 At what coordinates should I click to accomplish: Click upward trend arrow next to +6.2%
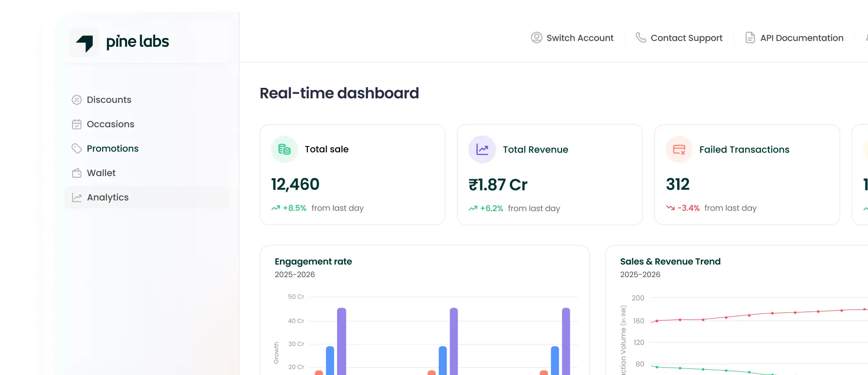tap(473, 208)
